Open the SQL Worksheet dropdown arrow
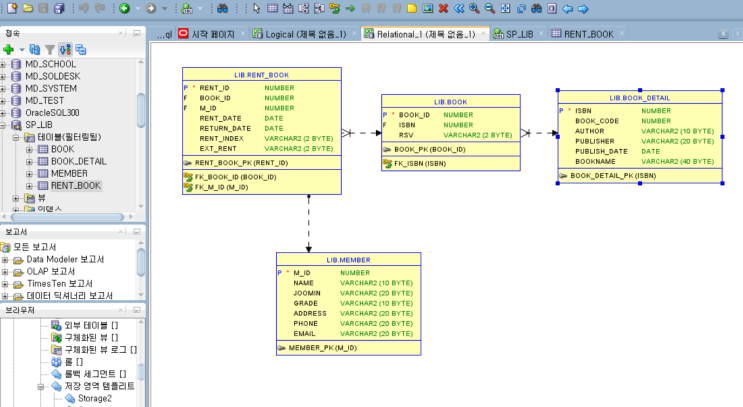743x407 pixels. [200, 9]
